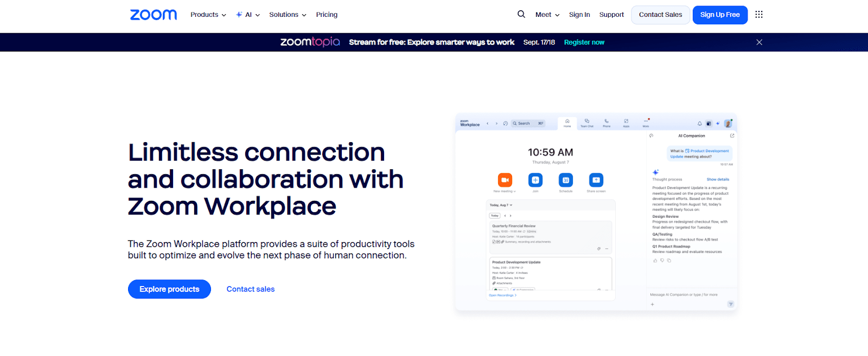Click the forward arrow in the Workplace preview header
Viewport: 868px width, 356px height.
[496, 124]
